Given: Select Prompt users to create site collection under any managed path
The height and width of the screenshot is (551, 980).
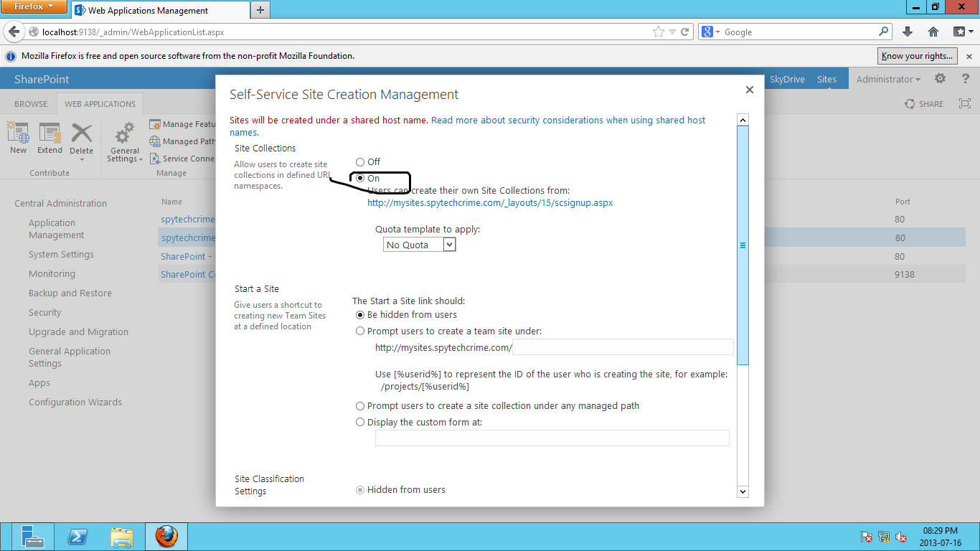Looking at the screenshot, I should tap(360, 406).
